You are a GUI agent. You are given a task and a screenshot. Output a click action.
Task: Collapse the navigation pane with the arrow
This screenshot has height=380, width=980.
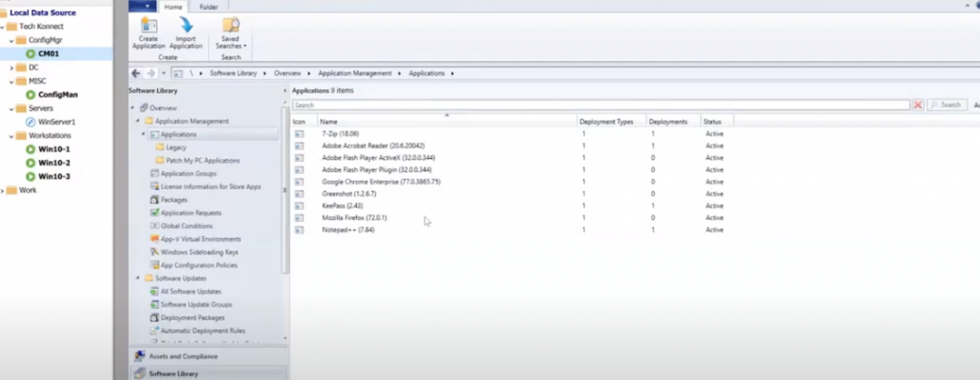[x=285, y=91]
